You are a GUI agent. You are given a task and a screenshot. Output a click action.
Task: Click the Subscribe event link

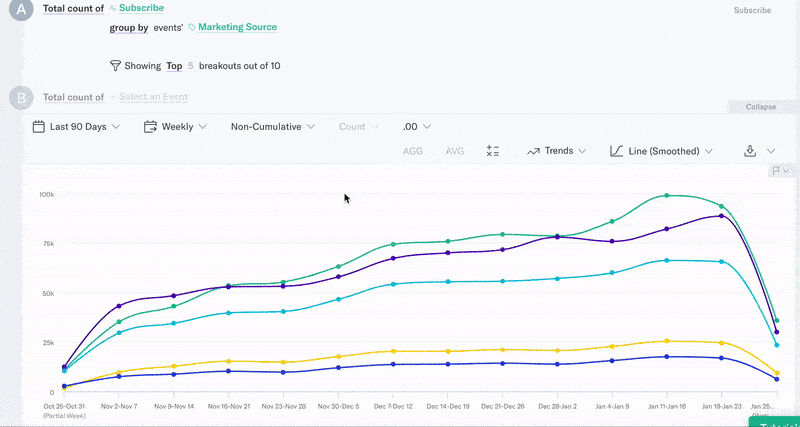[141, 8]
